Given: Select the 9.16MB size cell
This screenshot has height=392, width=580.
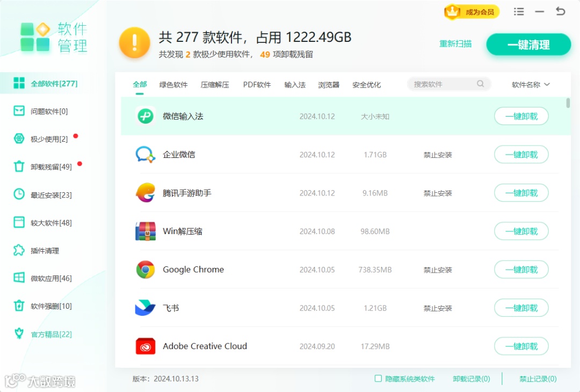Looking at the screenshot, I should [375, 193].
